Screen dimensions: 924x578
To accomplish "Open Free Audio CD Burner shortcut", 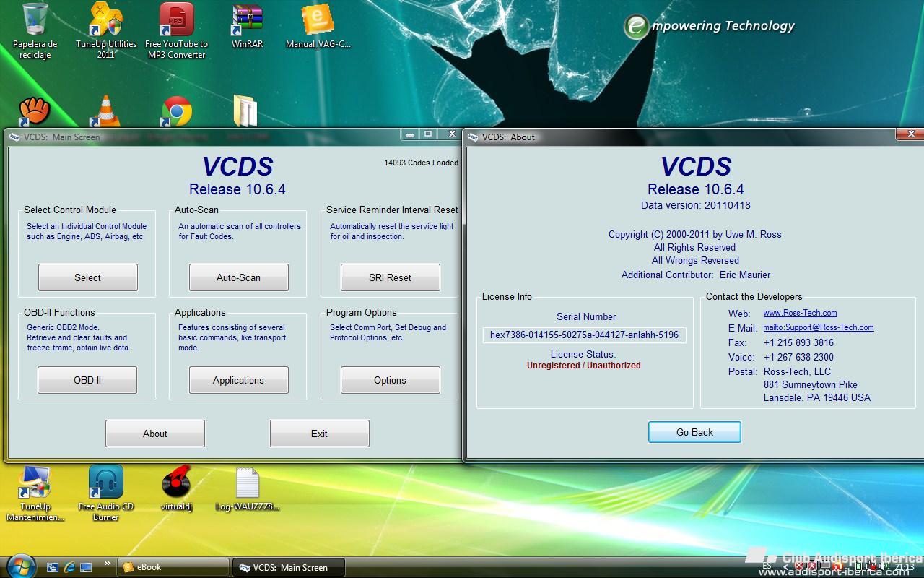I will 106,483.
